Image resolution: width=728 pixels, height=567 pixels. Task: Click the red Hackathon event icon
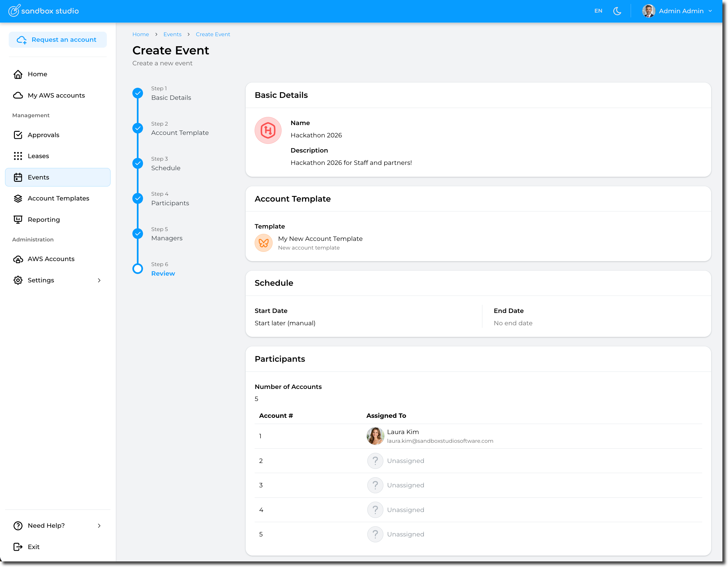point(268,130)
